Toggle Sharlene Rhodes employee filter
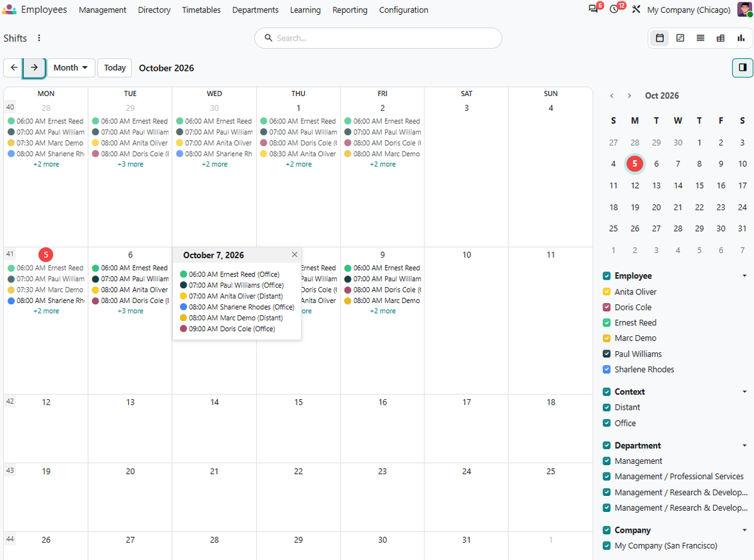This screenshot has height=560, width=754. [607, 370]
